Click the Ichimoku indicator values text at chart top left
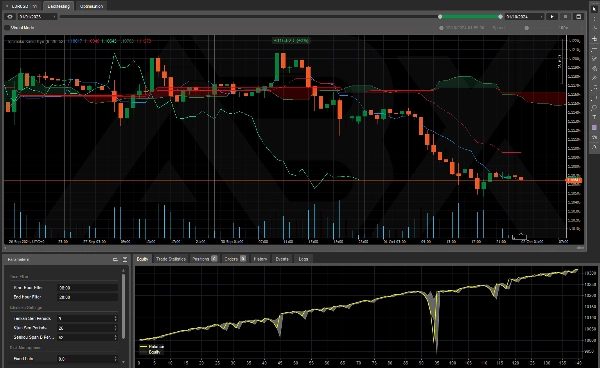The image size is (600, 368). tap(79, 41)
